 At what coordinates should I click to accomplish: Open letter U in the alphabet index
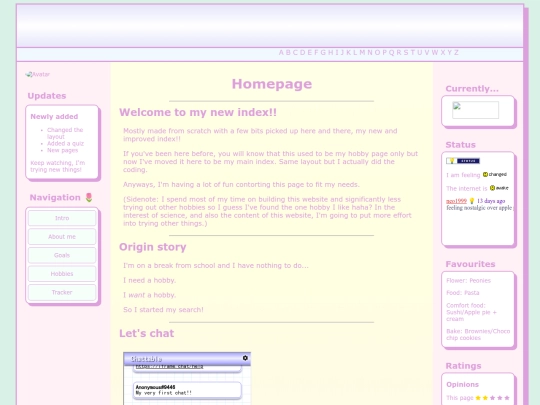click(419, 52)
